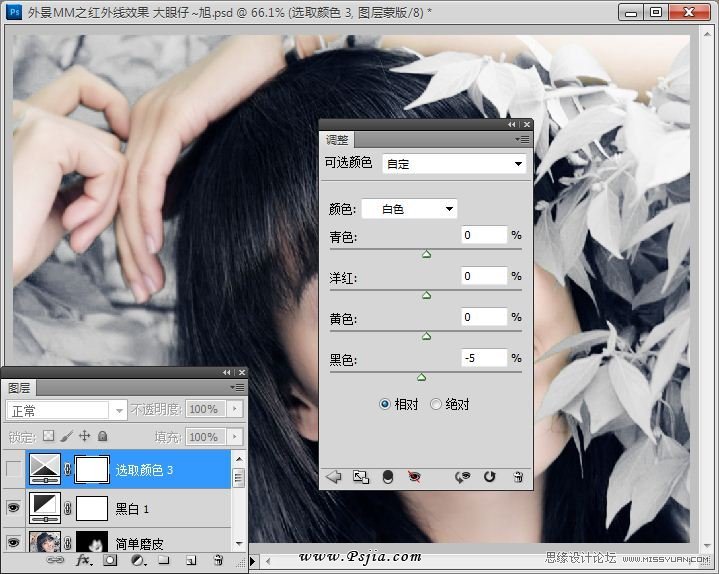The height and width of the screenshot is (574, 719).
Task: Click the create new group folder icon
Action: pyautogui.click(x=163, y=561)
